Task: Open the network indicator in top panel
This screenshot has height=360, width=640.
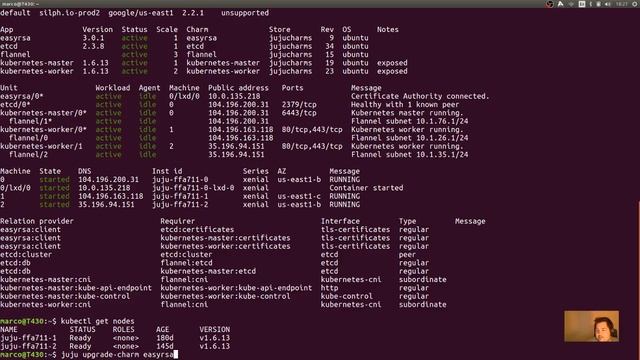Action: [571, 4]
